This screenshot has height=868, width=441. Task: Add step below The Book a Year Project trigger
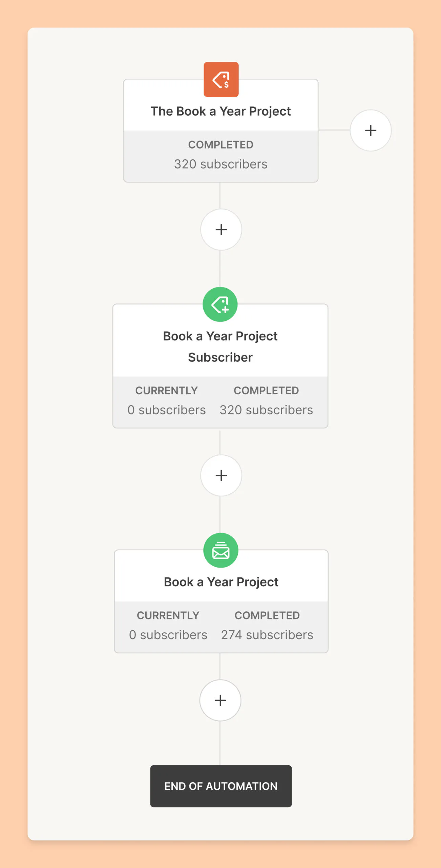pos(221,230)
